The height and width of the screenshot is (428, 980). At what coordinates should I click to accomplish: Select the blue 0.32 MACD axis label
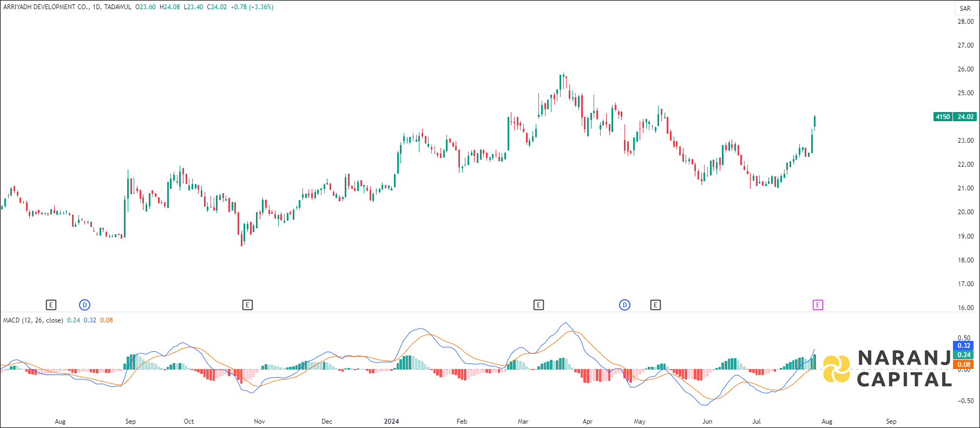click(x=964, y=346)
